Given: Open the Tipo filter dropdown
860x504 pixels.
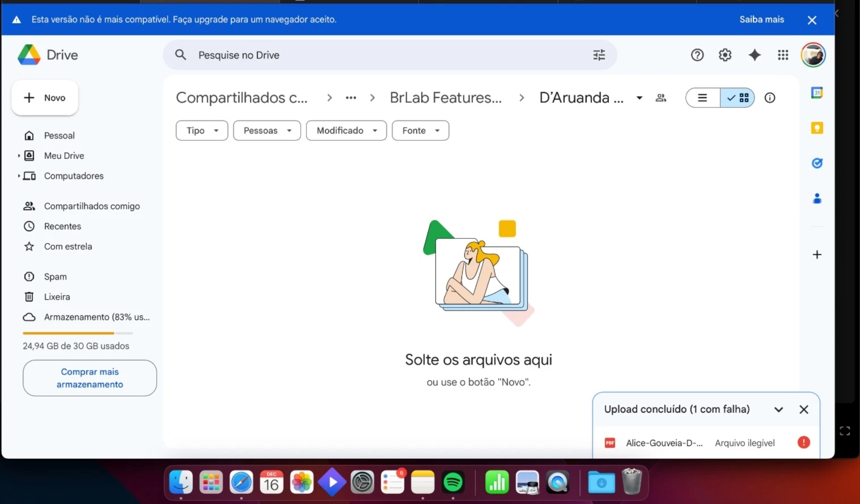Looking at the screenshot, I should [x=201, y=130].
